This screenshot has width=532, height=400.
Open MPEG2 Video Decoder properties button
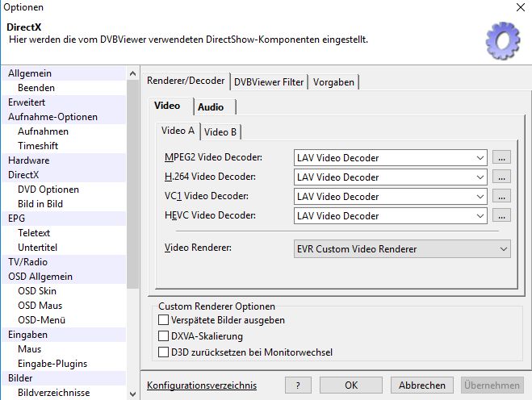(x=501, y=157)
